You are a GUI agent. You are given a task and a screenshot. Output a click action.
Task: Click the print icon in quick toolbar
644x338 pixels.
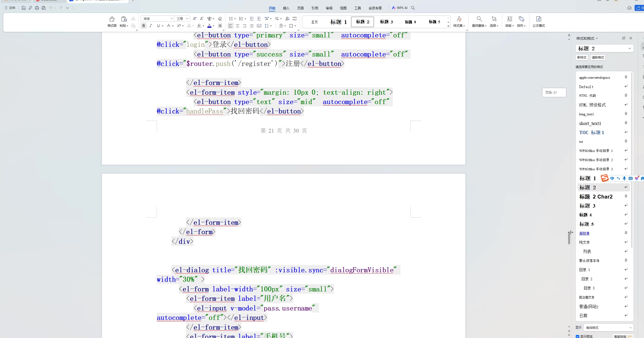(x=37, y=8)
